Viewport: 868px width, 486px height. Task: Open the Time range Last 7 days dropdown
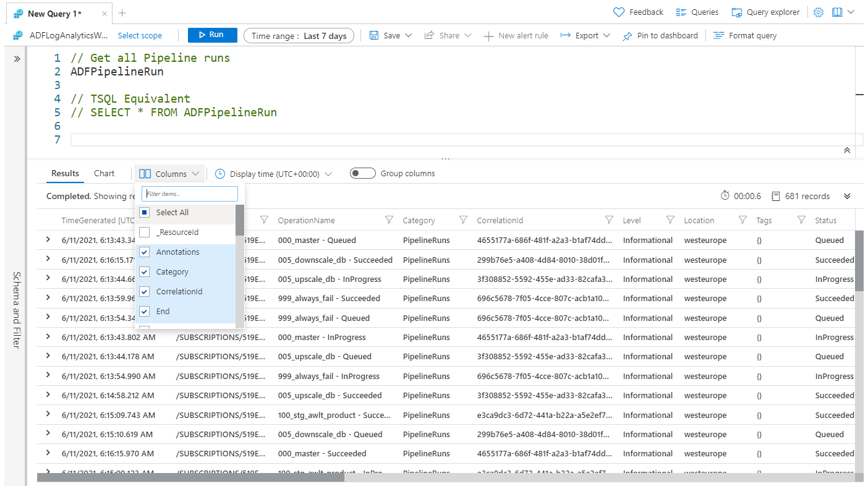pyautogui.click(x=299, y=35)
